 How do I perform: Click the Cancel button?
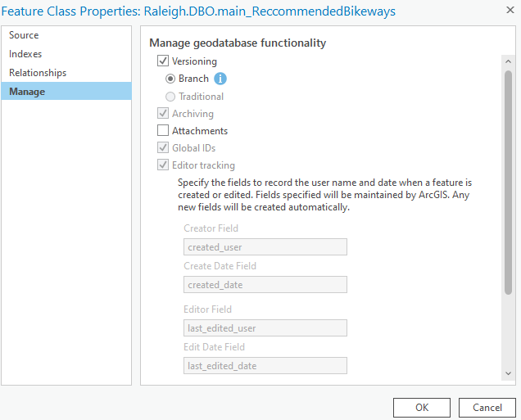(x=487, y=407)
